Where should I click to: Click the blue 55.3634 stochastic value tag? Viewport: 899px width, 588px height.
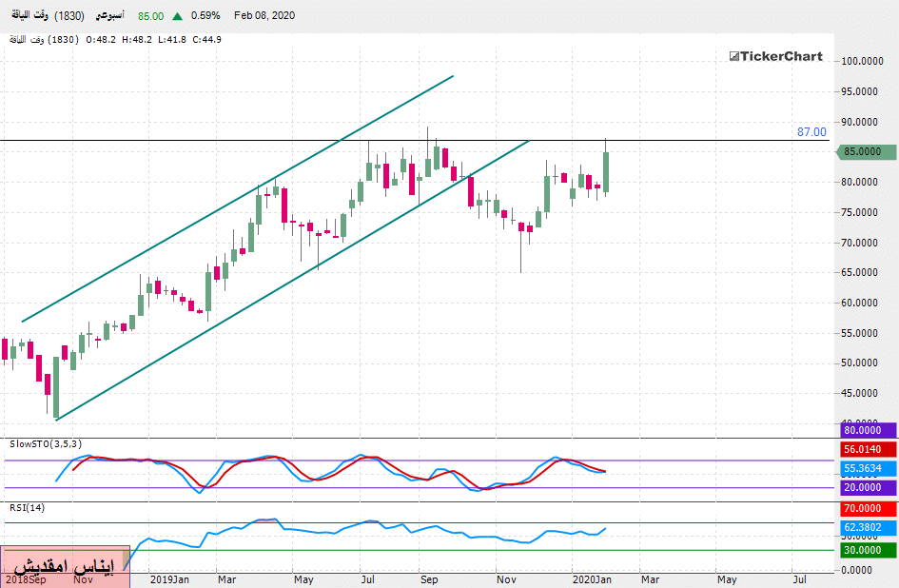tap(867, 469)
